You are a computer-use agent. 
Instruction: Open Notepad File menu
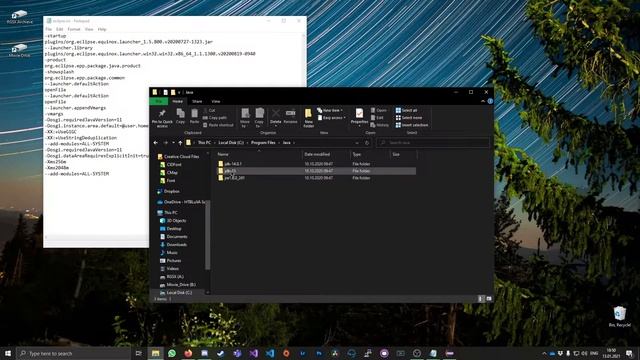[49, 29]
